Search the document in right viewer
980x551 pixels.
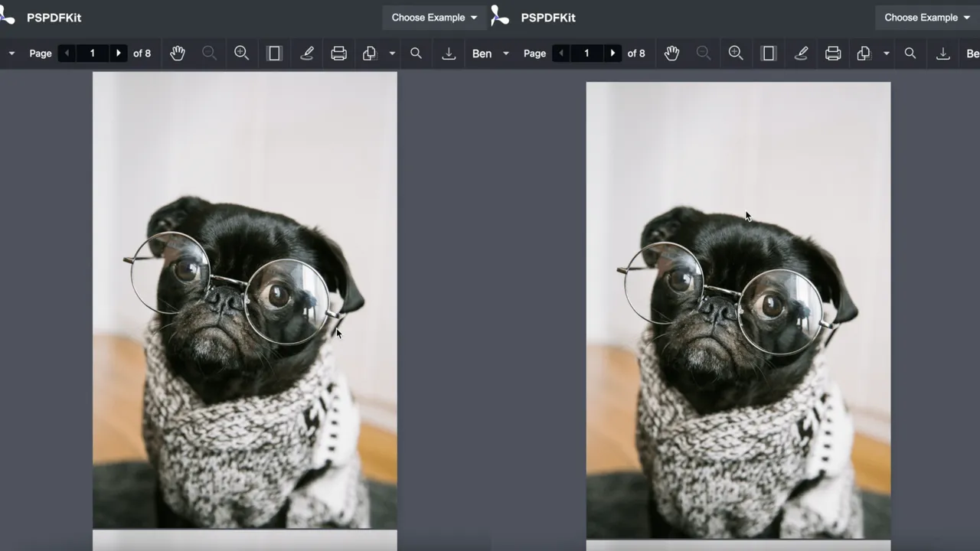(910, 54)
